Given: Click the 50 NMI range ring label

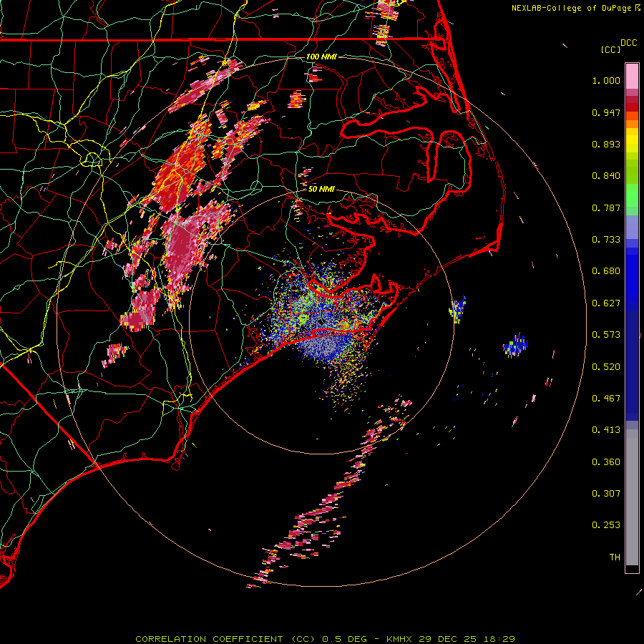Looking at the screenshot, I should (x=321, y=190).
